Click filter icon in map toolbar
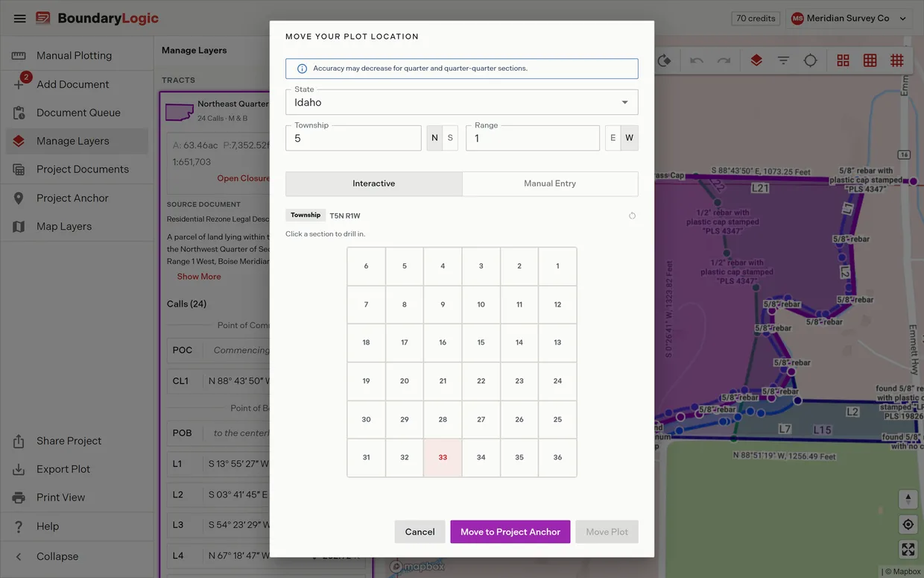Viewport: 924px width, 578px height. point(783,60)
